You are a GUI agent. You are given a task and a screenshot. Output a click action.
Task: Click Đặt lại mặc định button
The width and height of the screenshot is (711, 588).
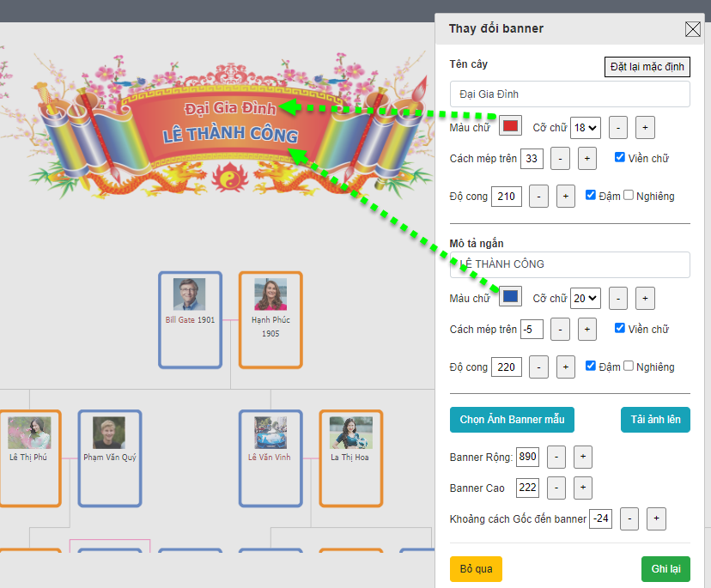click(x=647, y=67)
